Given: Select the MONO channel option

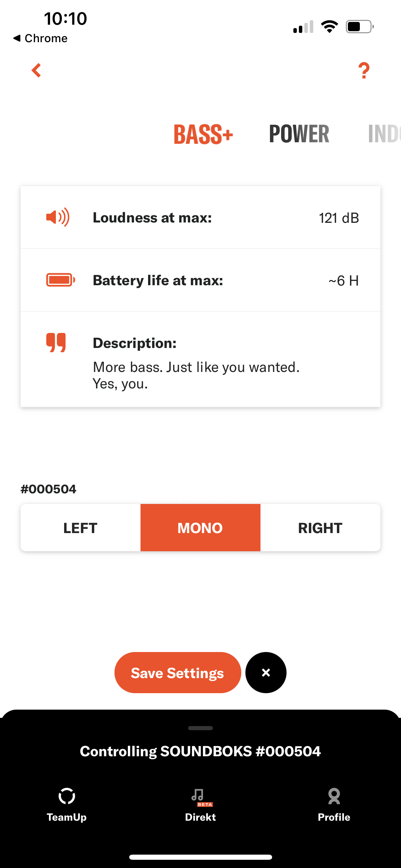Looking at the screenshot, I should (x=200, y=528).
